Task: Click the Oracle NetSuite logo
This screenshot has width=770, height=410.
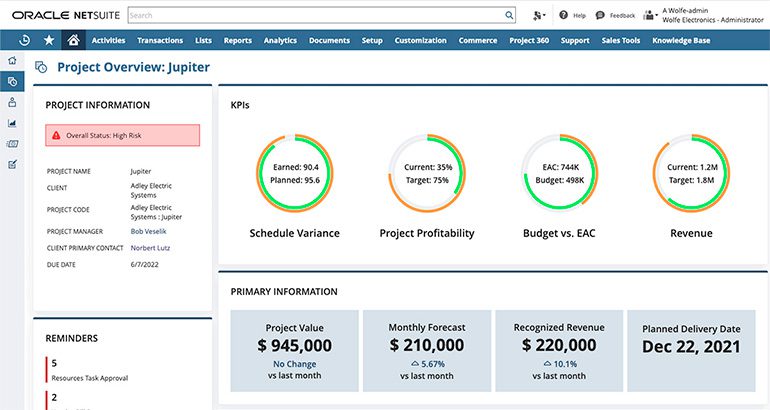Action: point(66,15)
